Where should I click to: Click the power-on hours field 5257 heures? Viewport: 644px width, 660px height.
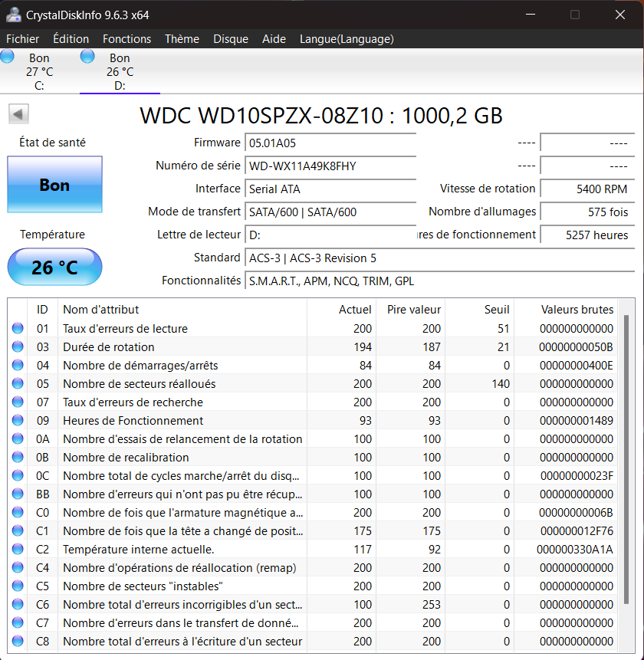click(x=587, y=235)
